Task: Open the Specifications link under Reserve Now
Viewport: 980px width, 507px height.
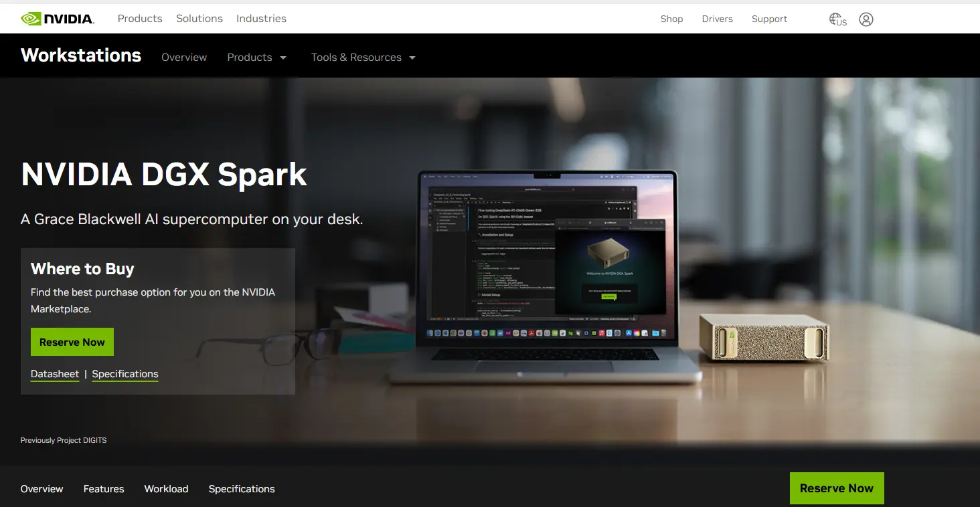Action: 125,374
